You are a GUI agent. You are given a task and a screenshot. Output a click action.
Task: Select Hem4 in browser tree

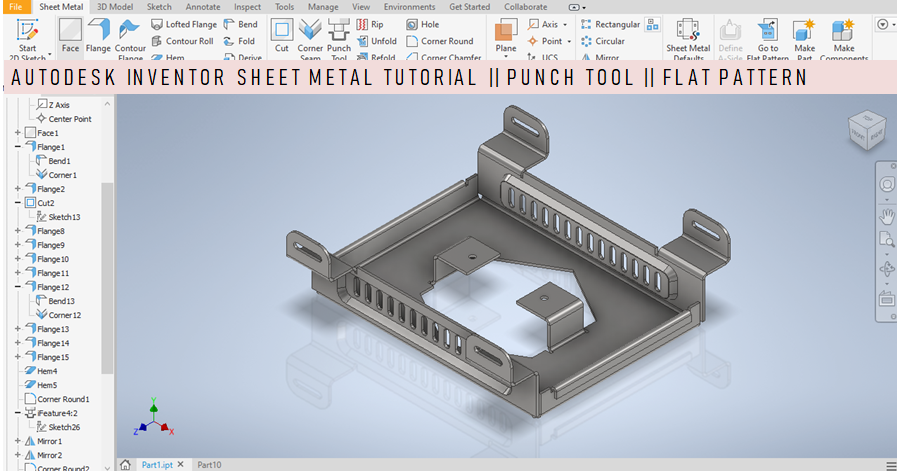[41, 371]
